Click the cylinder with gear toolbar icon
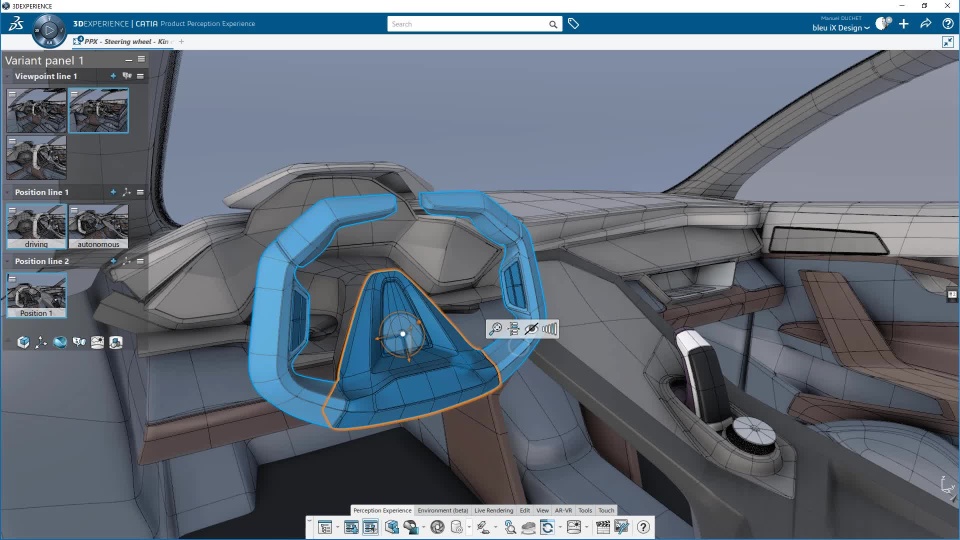 (457, 527)
